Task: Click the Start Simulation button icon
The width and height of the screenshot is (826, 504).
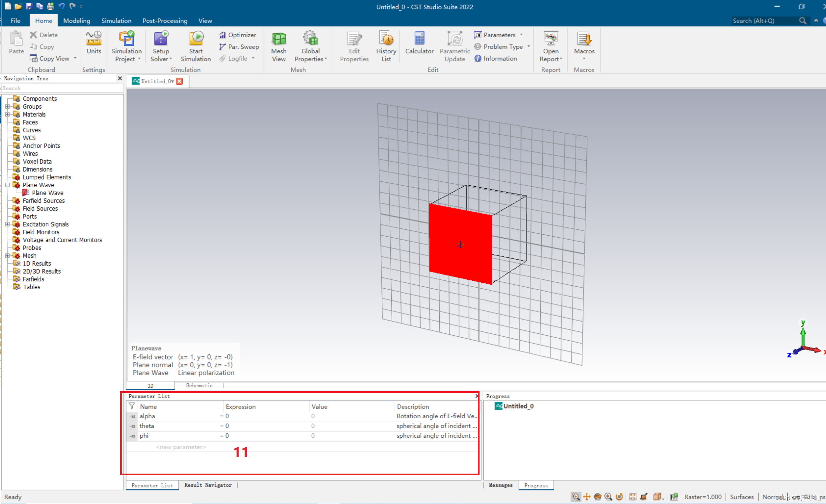Action: pyautogui.click(x=196, y=39)
